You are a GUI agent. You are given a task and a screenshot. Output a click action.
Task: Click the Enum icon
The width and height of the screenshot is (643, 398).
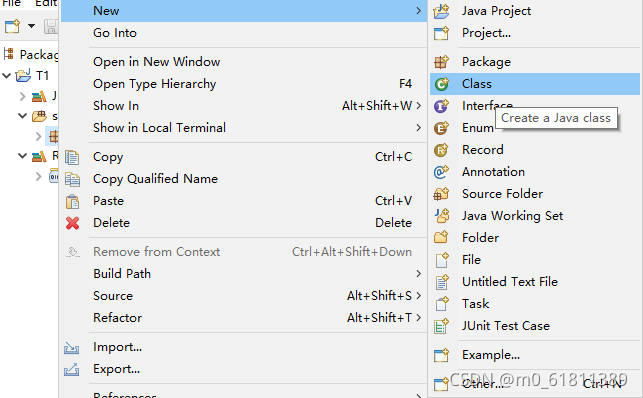click(441, 128)
